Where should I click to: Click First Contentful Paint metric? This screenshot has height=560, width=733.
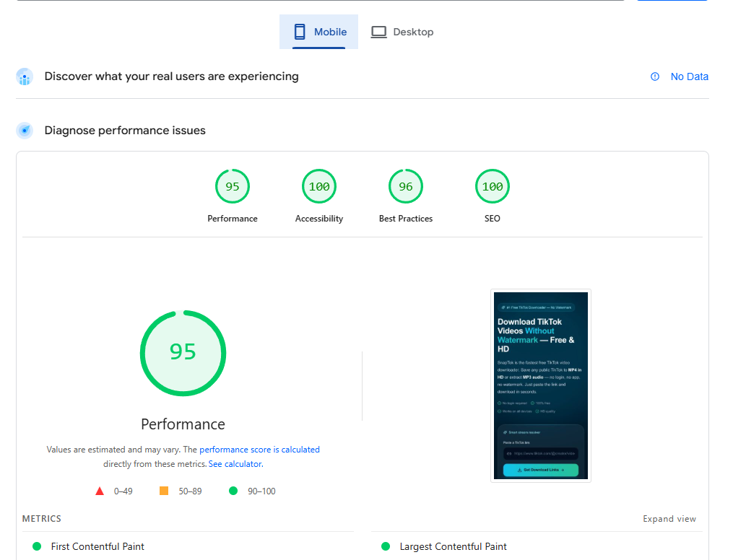pyautogui.click(x=97, y=546)
